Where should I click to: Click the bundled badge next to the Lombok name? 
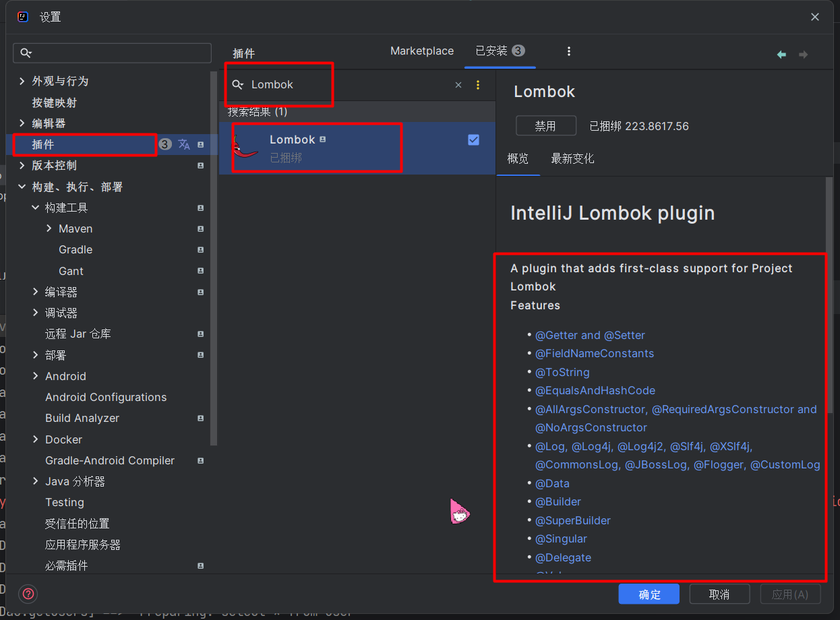[323, 139]
